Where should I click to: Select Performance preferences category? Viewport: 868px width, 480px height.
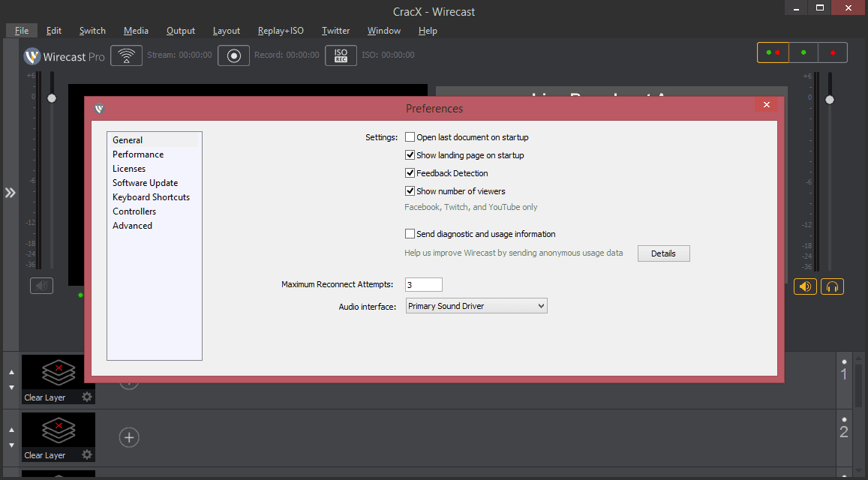pyautogui.click(x=138, y=154)
